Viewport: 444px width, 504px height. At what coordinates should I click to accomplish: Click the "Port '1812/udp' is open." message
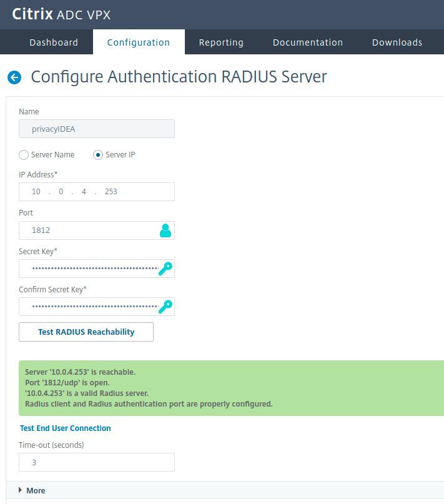[x=67, y=382]
